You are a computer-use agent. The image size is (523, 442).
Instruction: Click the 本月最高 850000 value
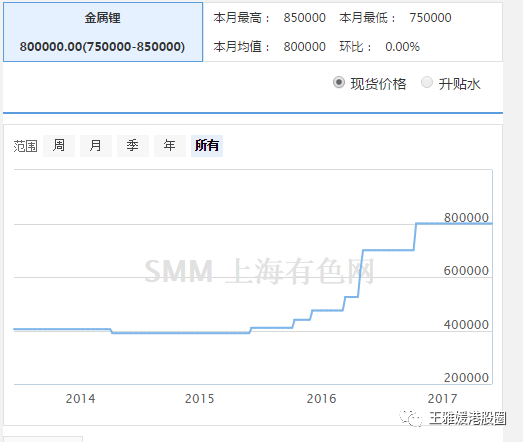[x=305, y=18]
